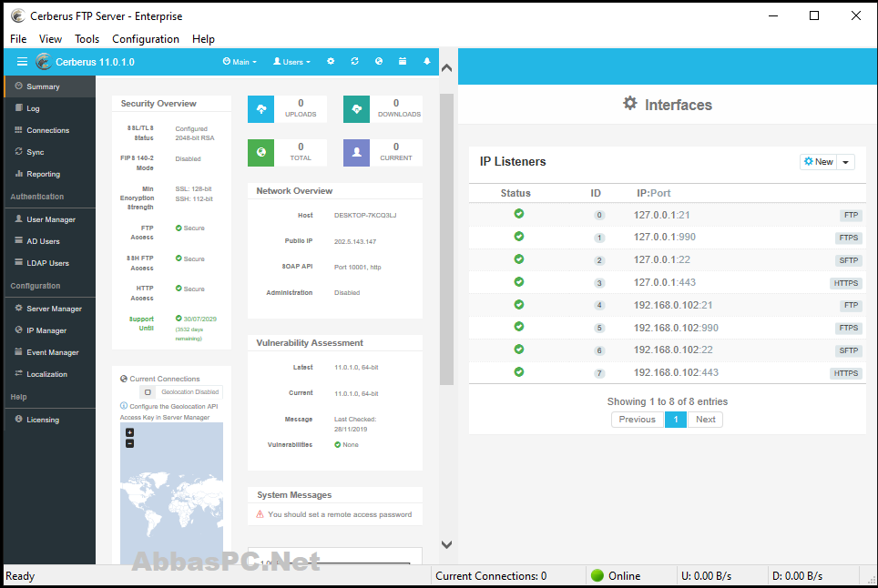
Task: Toggle the hamburger sidebar menu
Action: pos(22,62)
